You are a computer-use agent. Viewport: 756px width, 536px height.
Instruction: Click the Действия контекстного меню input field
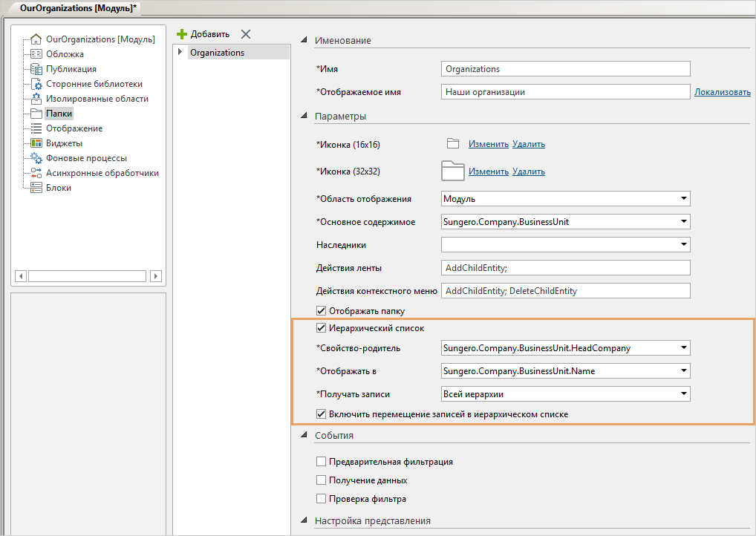tap(566, 291)
